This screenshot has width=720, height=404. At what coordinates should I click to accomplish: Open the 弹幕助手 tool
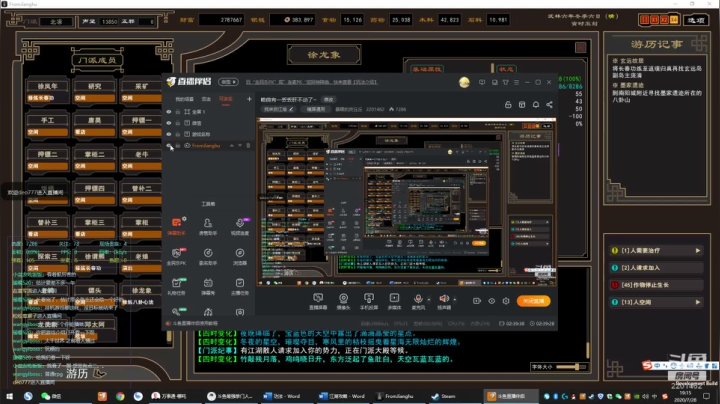click(x=176, y=226)
